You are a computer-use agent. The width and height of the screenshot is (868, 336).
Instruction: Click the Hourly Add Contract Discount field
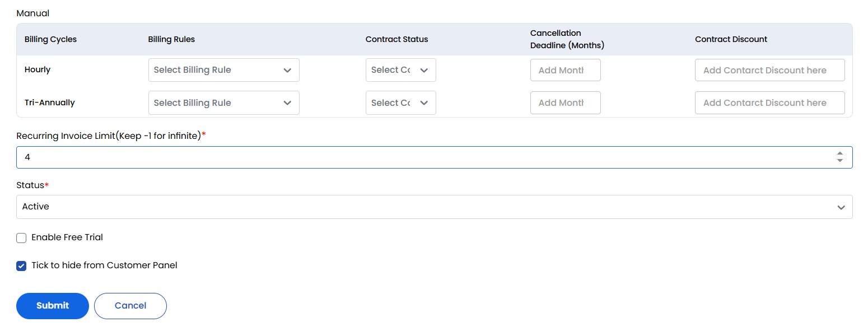pos(769,69)
